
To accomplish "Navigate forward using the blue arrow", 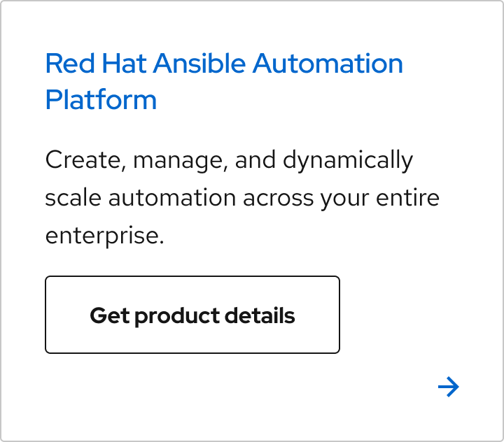I will pyautogui.click(x=448, y=387).
